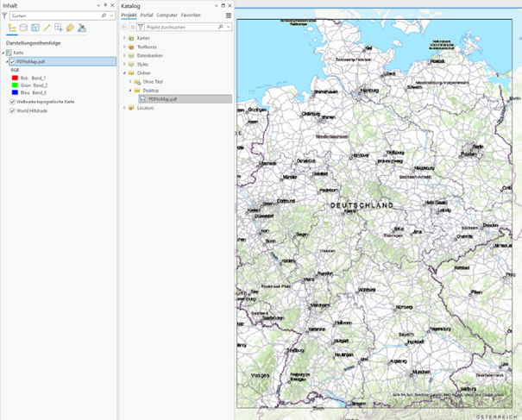Click PDFtoMap.pdf file icon in Katalog

(143, 99)
